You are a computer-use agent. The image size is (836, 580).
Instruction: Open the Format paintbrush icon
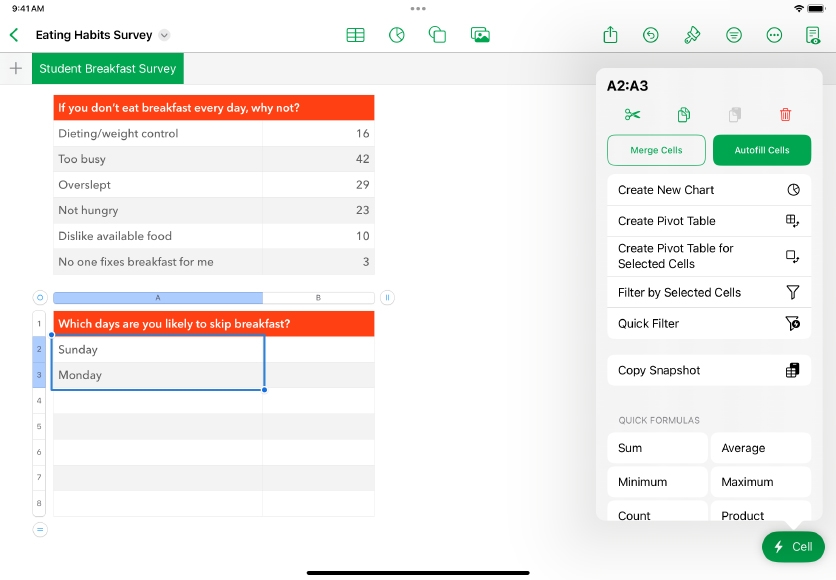692,35
